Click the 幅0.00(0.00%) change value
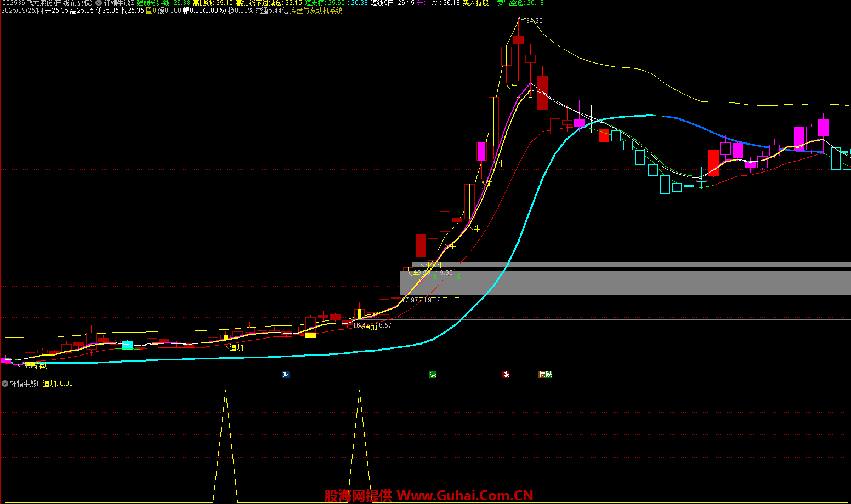The image size is (851, 504). (205, 10)
